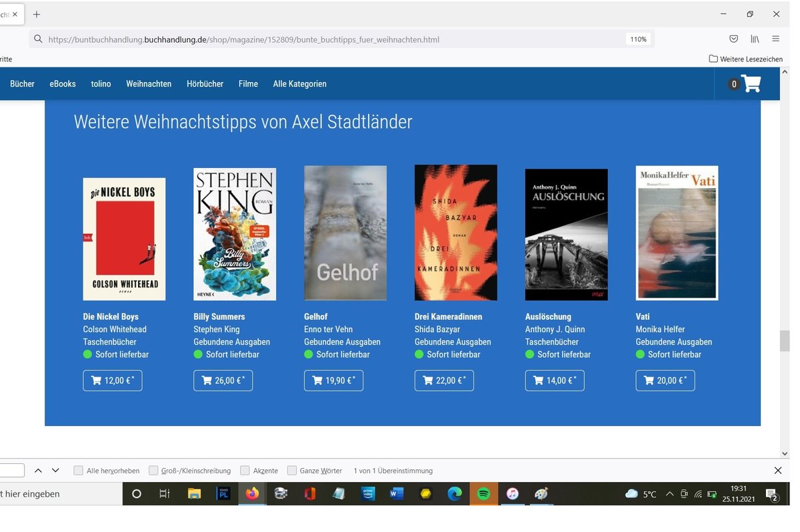
Task: Open the Gelhof book cover
Action: pyautogui.click(x=345, y=233)
